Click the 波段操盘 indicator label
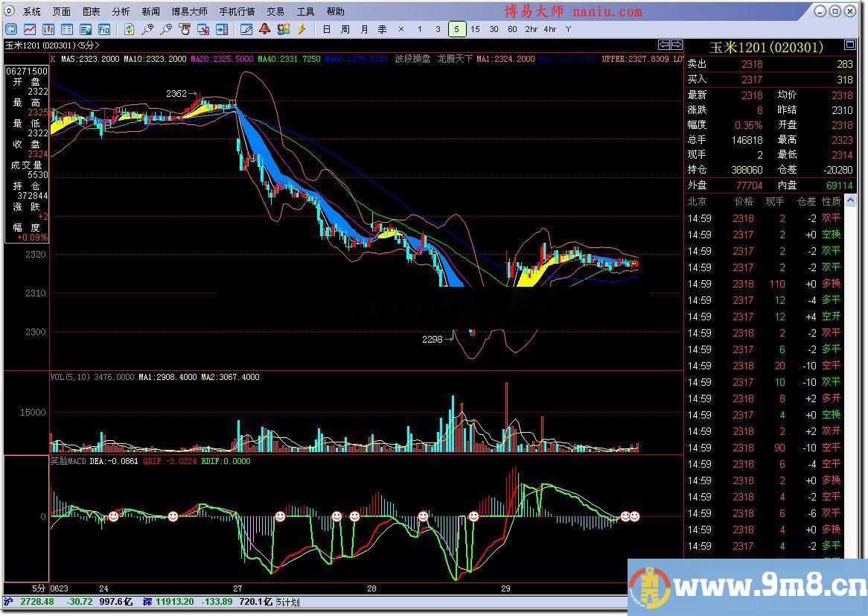868x616 pixels. click(x=412, y=59)
